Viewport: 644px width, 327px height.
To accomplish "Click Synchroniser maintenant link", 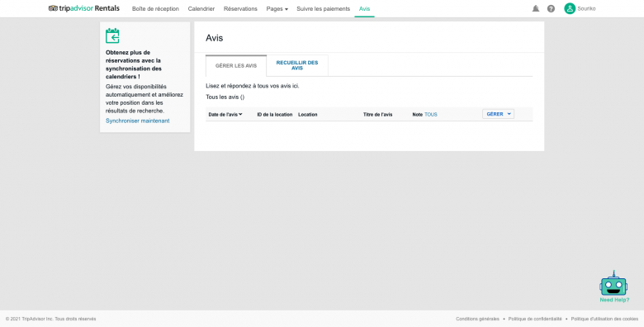I will coord(138,121).
